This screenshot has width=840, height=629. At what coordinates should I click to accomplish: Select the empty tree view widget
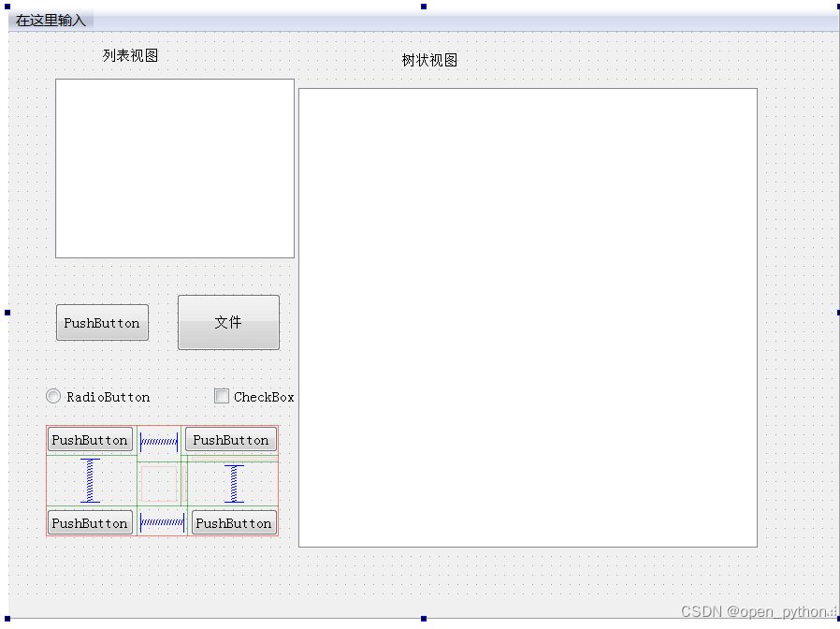coord(527,316)
